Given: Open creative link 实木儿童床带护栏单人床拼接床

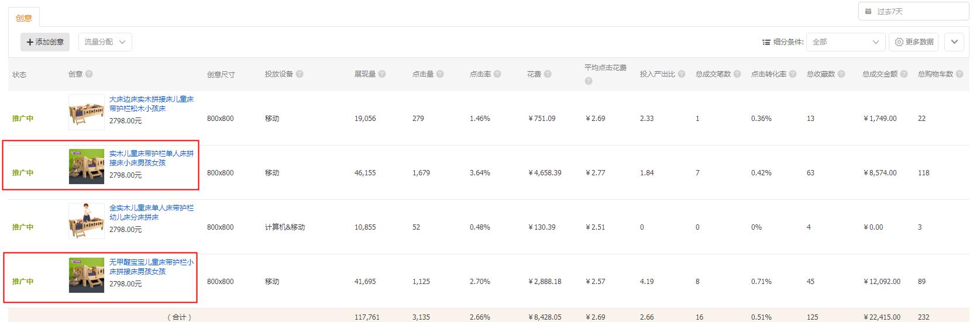Looking at the screenshot, I should [152, 158].
